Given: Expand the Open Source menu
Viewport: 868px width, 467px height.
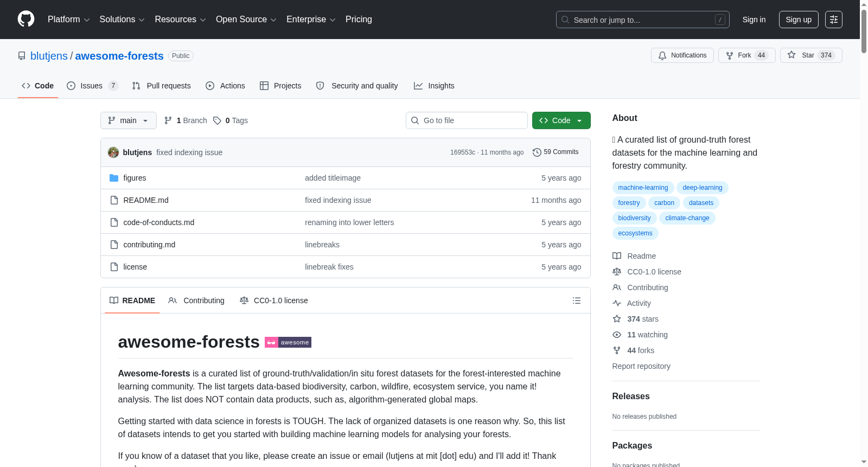Looking at the screenshot, I should coord(246,20).
